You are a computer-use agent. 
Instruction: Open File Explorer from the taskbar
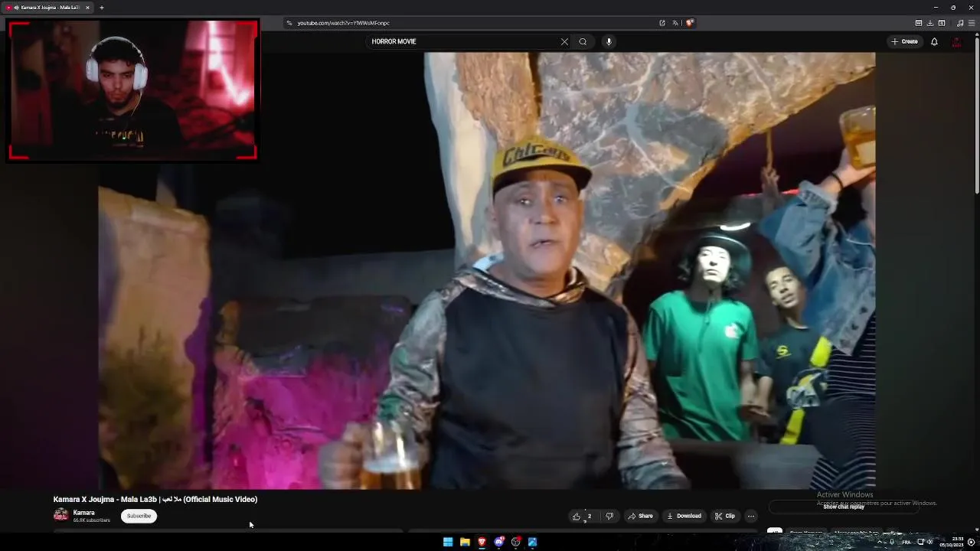465,542
